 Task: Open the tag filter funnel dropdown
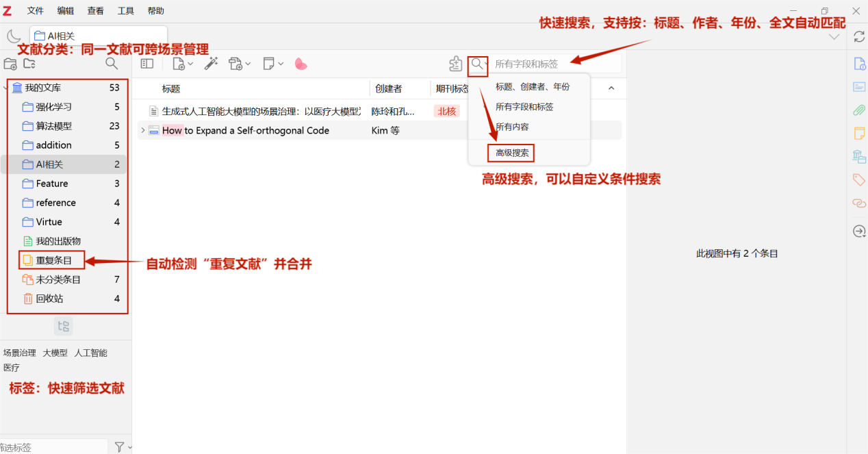pyautogui.click(x=123, y=447)
